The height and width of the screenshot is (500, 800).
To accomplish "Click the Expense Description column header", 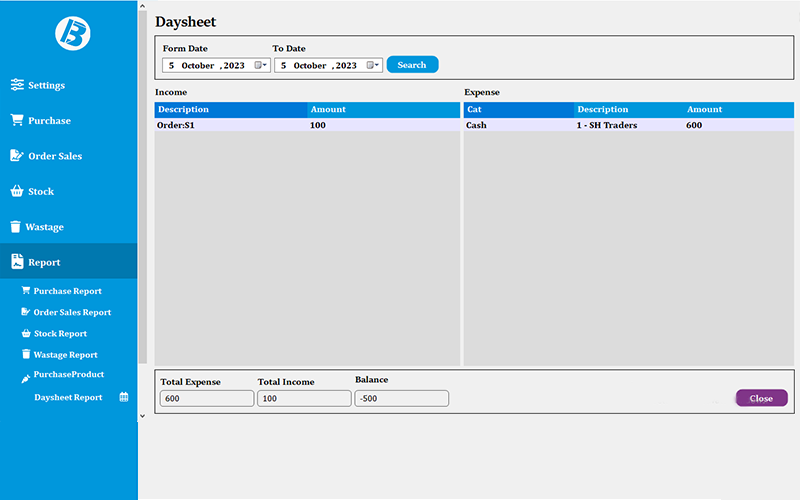I will (x=629, y=110).
